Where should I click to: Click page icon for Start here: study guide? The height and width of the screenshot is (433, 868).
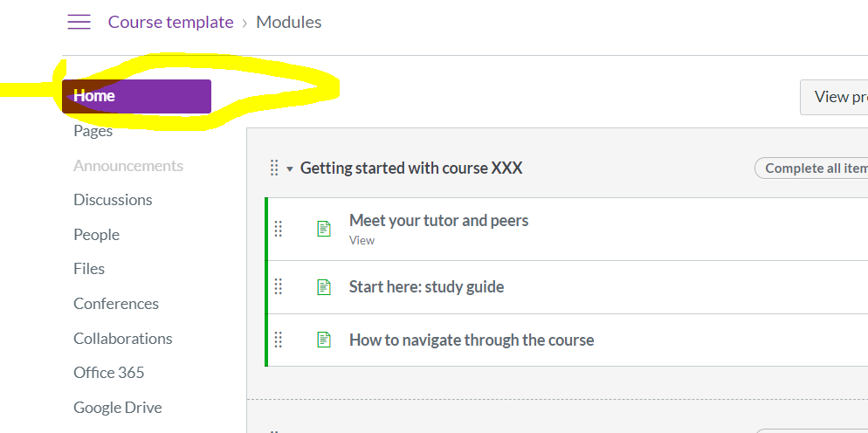click(x=324, y=286)
